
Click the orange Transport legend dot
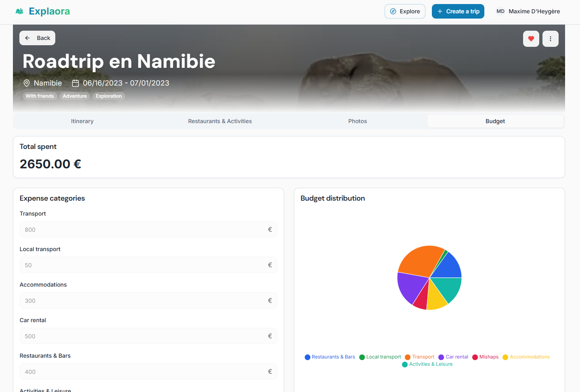point(407,357)
